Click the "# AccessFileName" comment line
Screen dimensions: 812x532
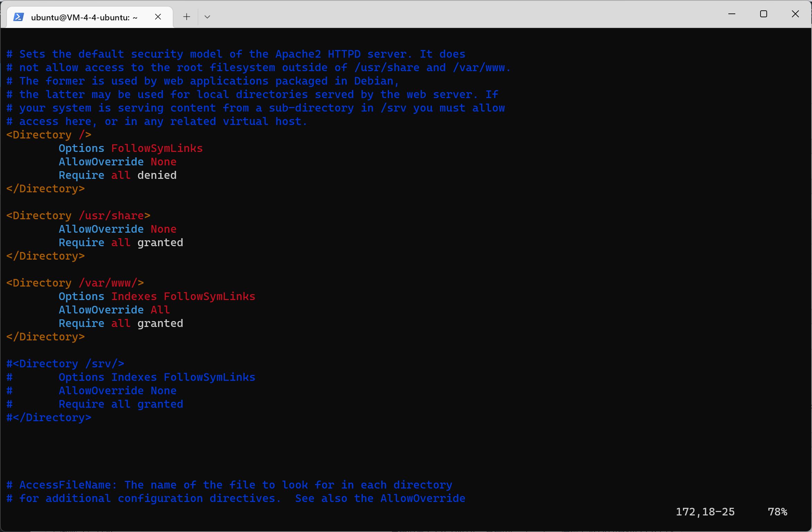229,485
